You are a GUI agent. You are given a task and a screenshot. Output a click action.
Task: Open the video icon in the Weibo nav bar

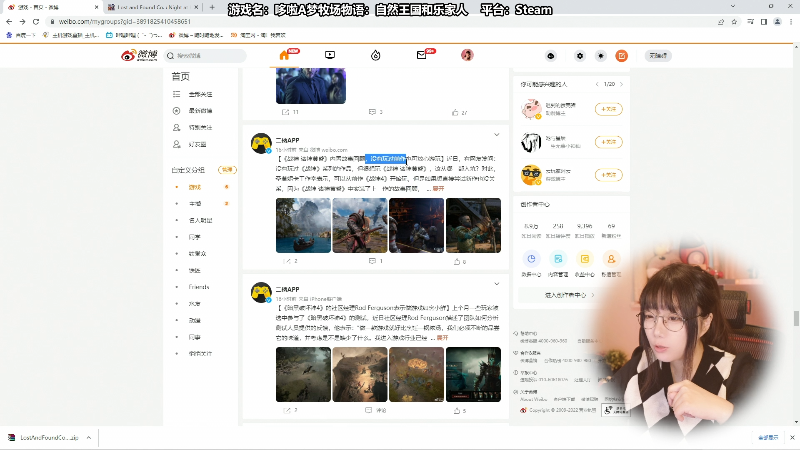pos(330,55)
